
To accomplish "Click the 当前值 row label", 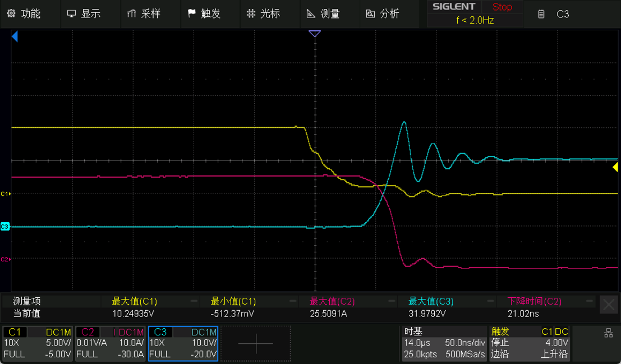I will click(x=26, y=314).
